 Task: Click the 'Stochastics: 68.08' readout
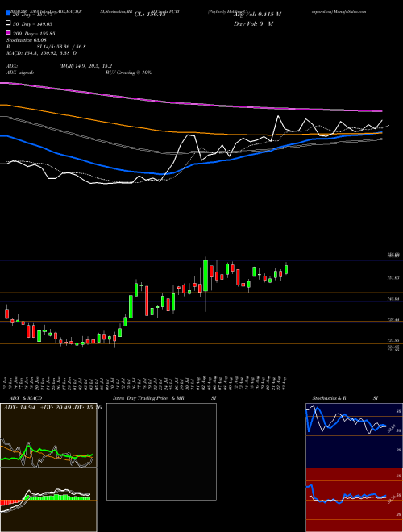[x=26, y=40]
